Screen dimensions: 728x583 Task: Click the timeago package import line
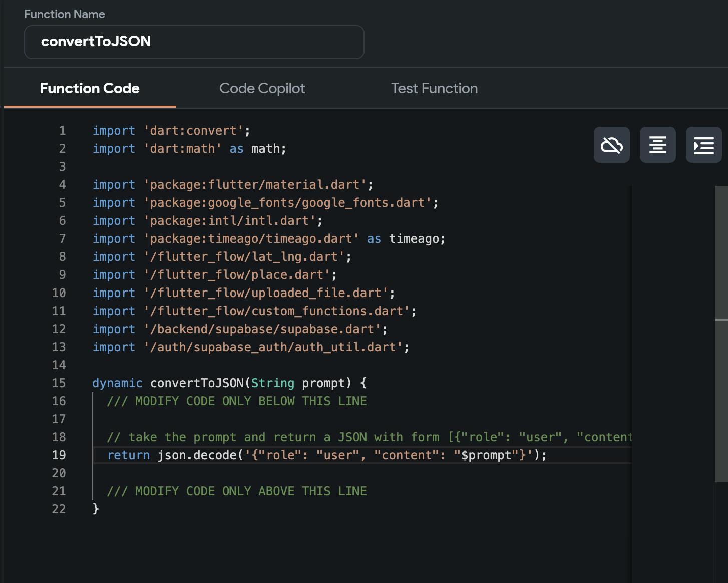[268, 239]
